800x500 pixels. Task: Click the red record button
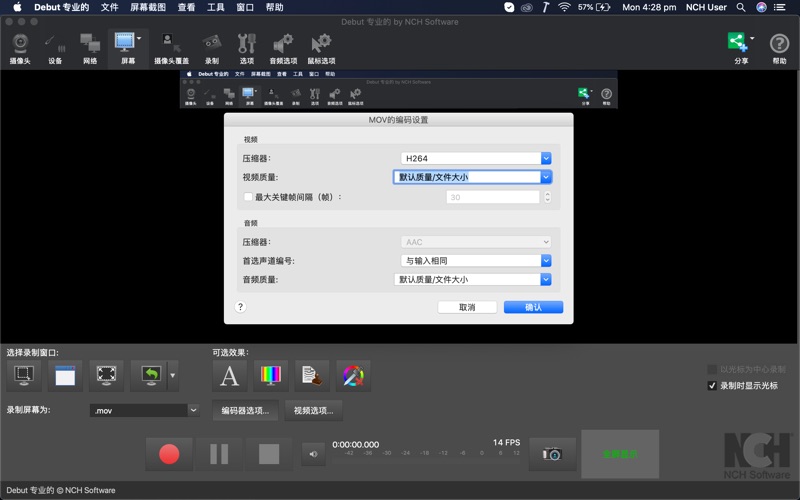[169, 454]
